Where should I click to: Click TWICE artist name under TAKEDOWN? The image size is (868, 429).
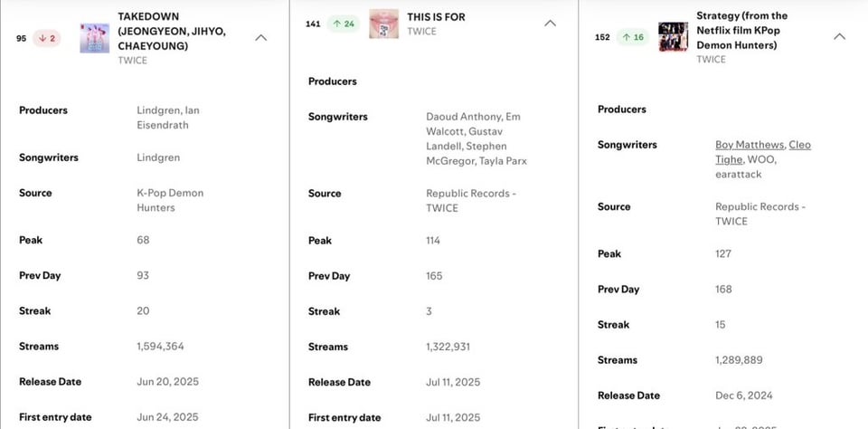(x=133, y=60)
